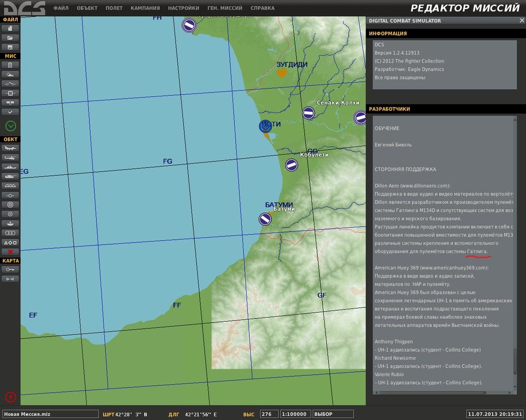Select the static objects tool
The width and height of the screenshot is (526, 420).
[x=10, y=186]
